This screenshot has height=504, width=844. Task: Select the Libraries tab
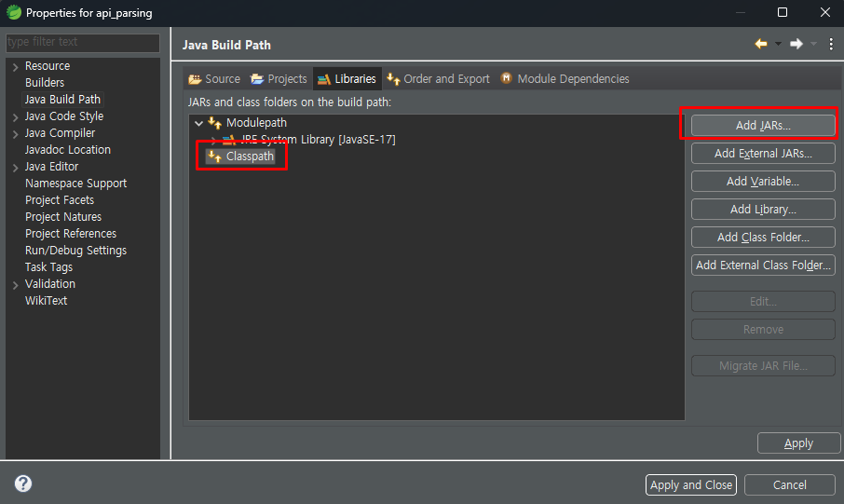(347, 78)
